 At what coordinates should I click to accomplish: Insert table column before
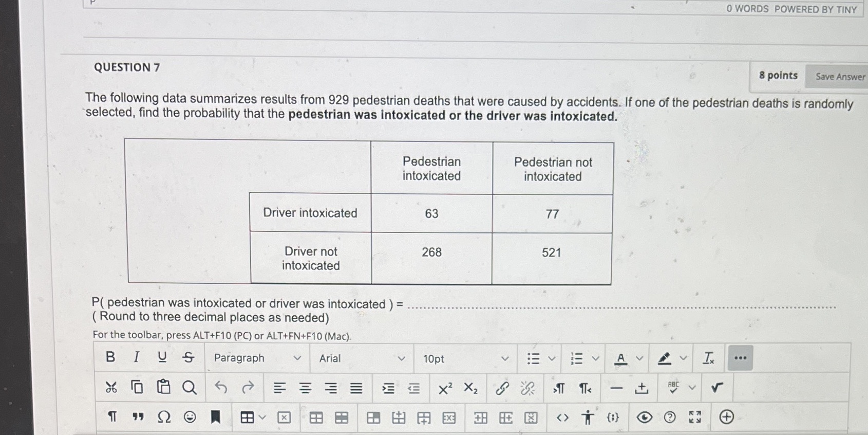pos(481,418)
